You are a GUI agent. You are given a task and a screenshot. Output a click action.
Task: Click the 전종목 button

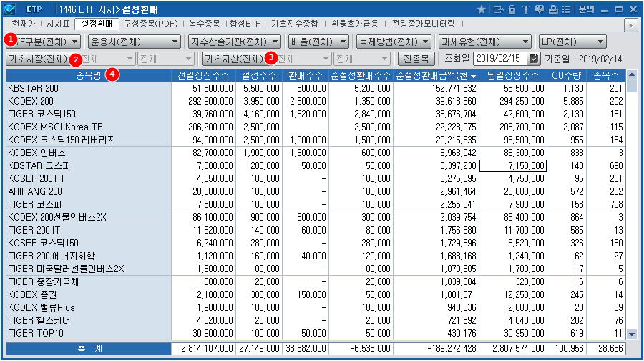pos(416,59)
